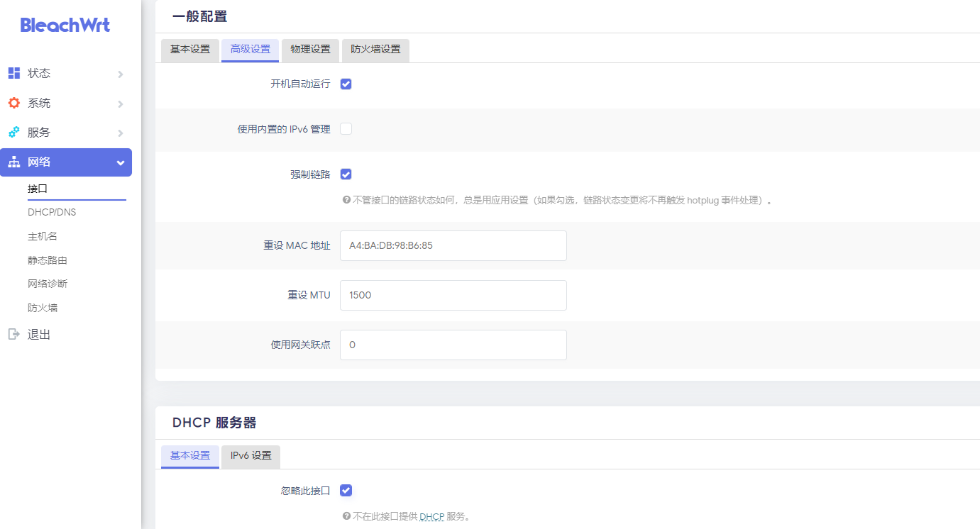The width and height of the screenshot is (980, 529).
Task: Click the 状态 (Status) sidebar icon
Action: [13, 72]
